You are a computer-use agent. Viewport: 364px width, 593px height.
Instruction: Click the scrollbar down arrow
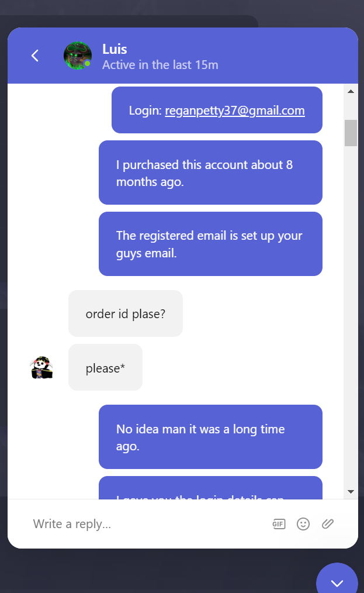click(x=351, y=492)
